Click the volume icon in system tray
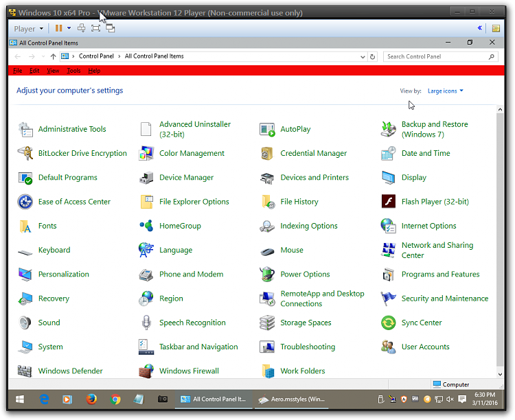 pos(450,399)
